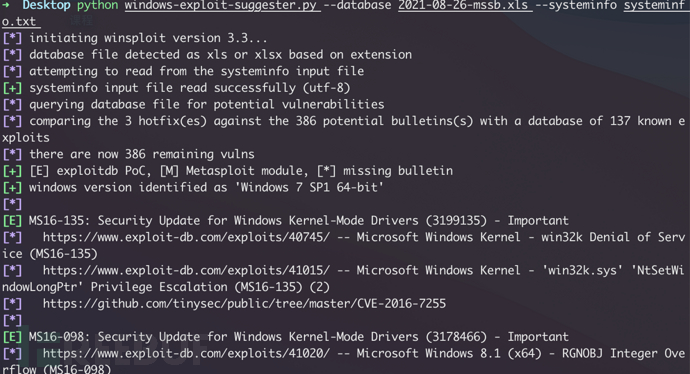Click the [E] marker beside MS16-135
Image resolution: width=690 pixels, height=374 pixels.
click(x=12, y=220)
